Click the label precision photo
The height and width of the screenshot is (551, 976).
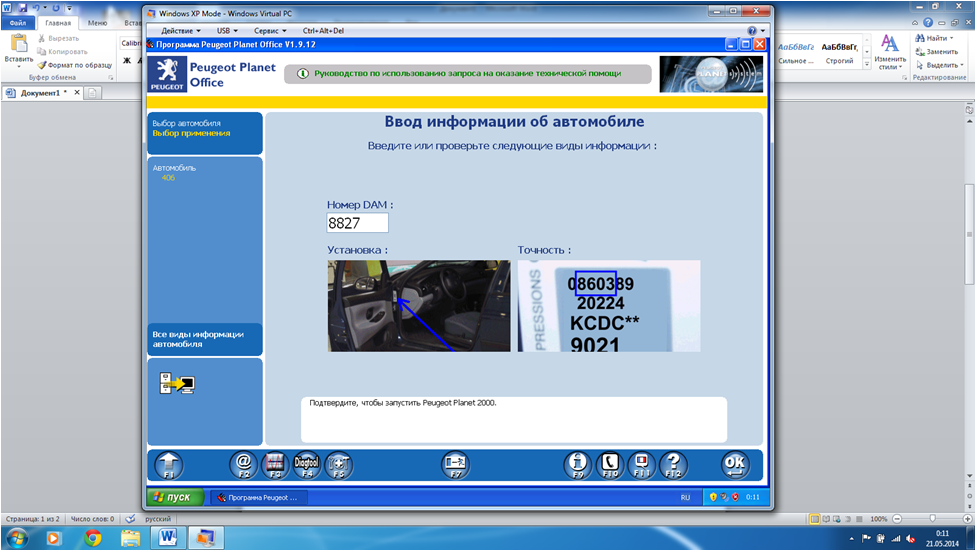click(609, 306)
